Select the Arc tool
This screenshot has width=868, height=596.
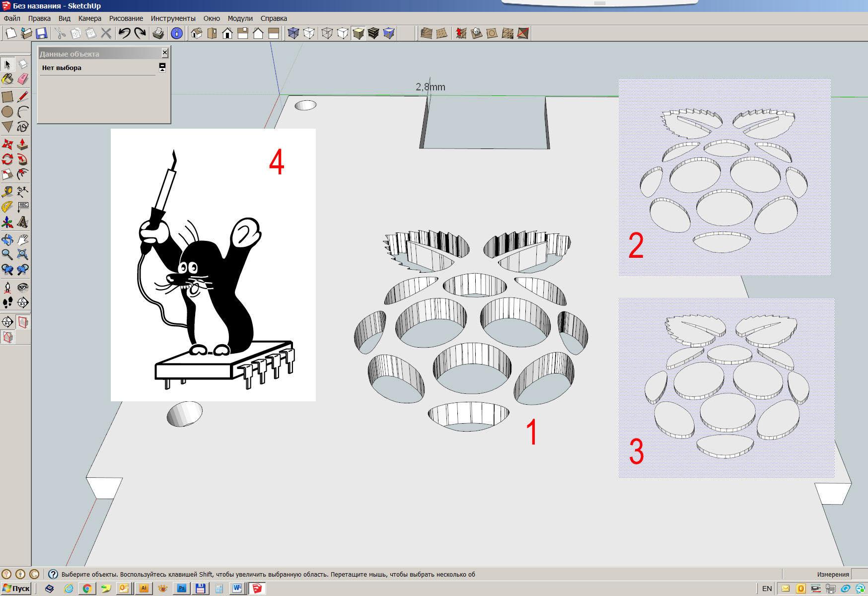coord(23,112)
